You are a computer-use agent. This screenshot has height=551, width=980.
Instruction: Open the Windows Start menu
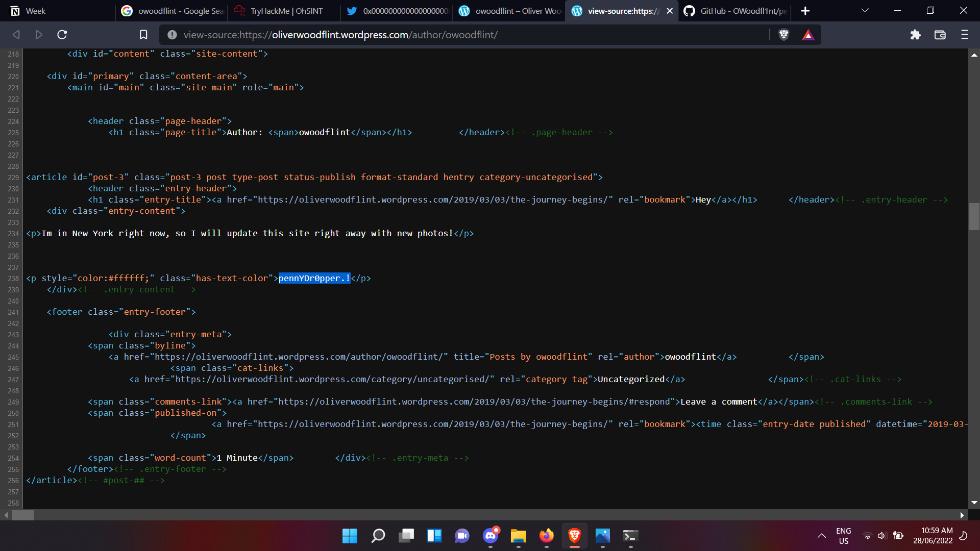350,536
